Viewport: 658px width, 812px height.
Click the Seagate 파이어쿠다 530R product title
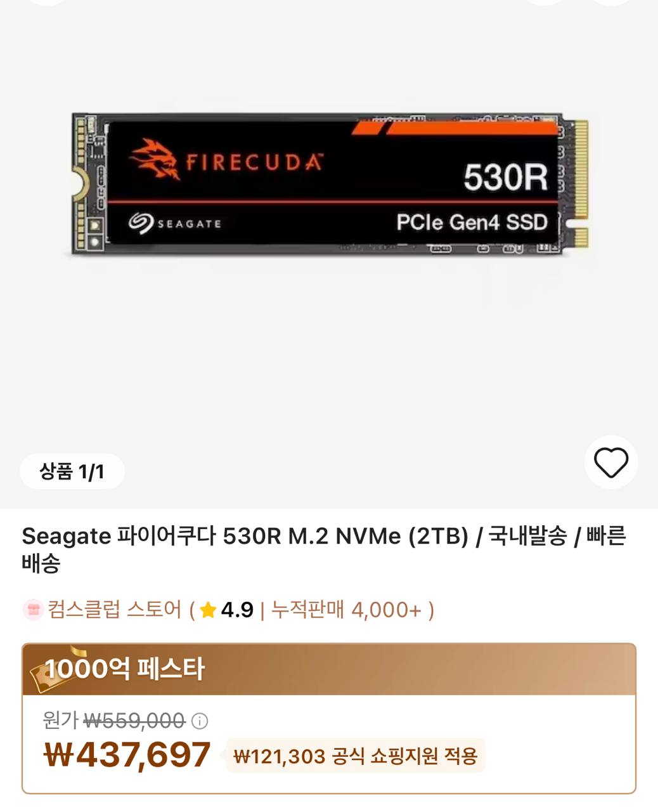(324, 549)
